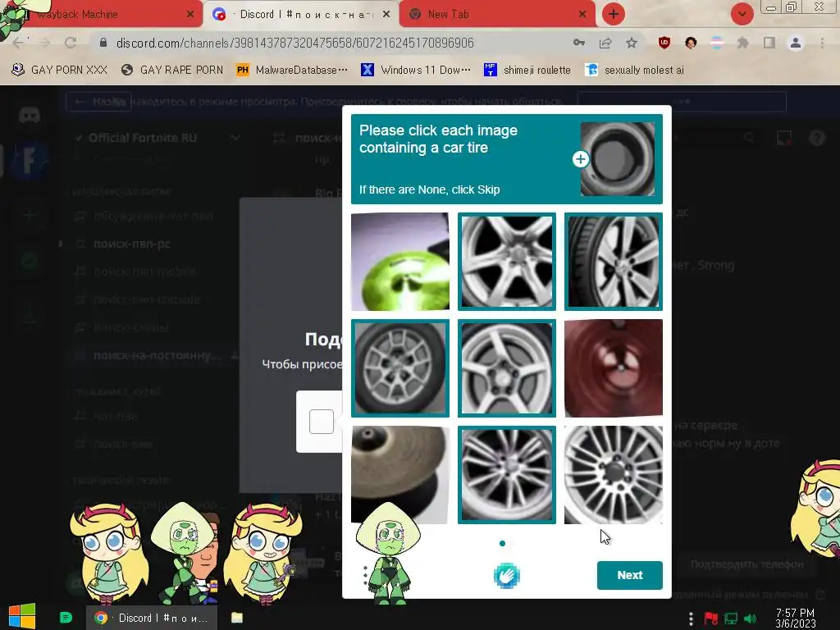Click the hCaptcha hand logo
The image size is (840, 630).
tap(506, 576)
